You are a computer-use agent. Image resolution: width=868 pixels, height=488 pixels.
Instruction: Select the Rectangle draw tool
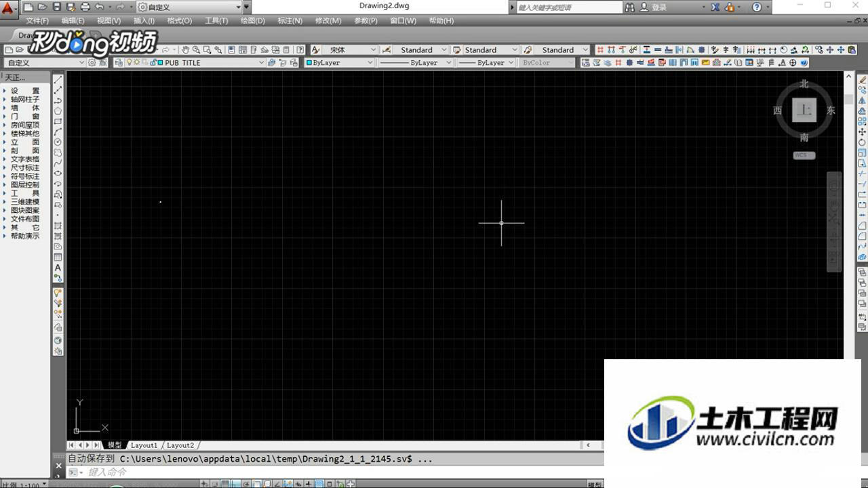pyautogui.click(x=58, y=121)
